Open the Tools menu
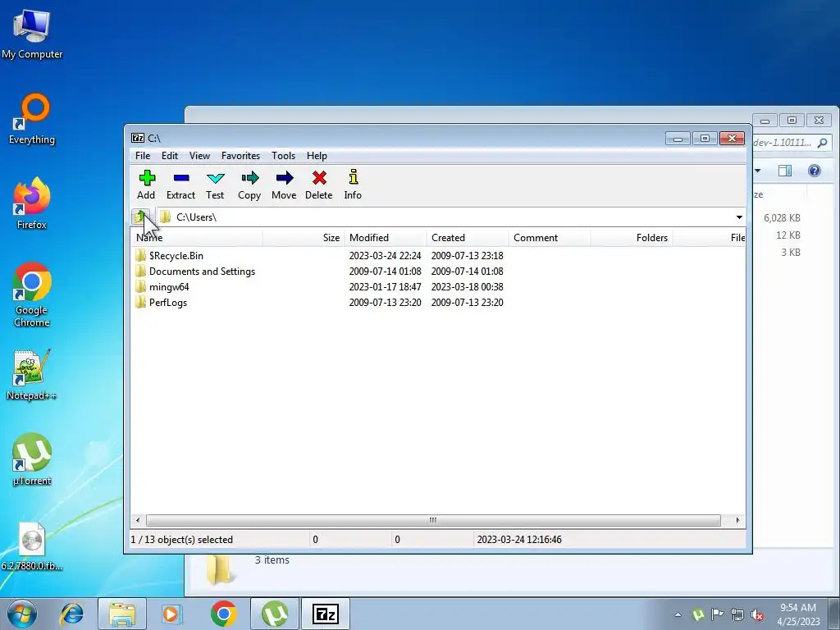 283,156
